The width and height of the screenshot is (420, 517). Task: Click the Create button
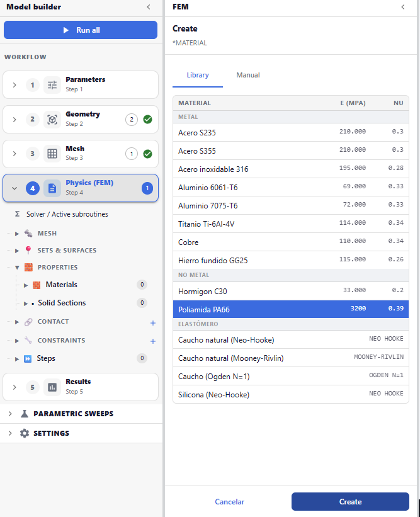tap(350, 501)
